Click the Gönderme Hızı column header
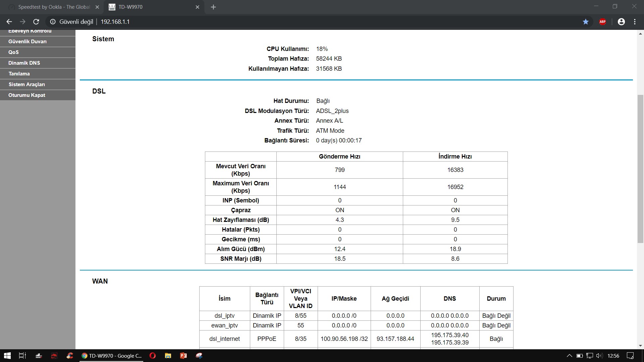The image size is (644, 362). 339,157
